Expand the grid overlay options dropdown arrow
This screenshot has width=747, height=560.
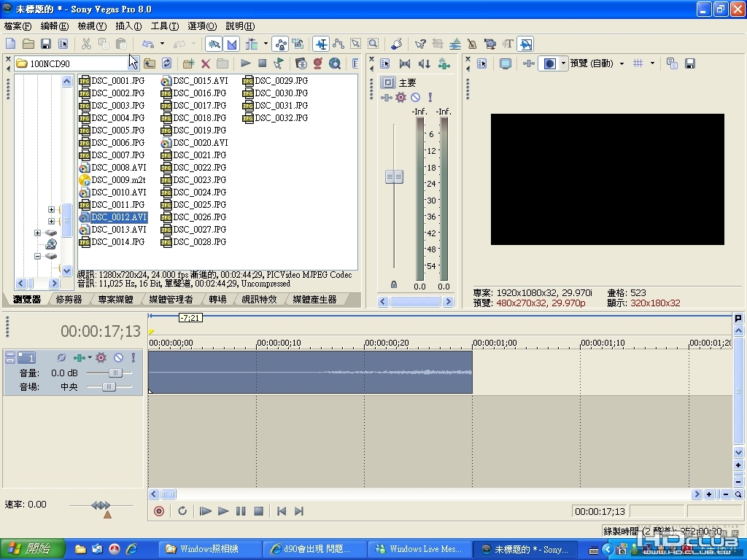[x=651, y=63]
